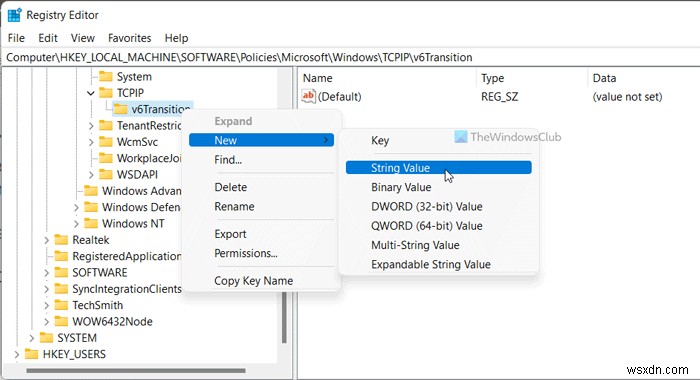Collapse the TCPIP key

point(91,93)
